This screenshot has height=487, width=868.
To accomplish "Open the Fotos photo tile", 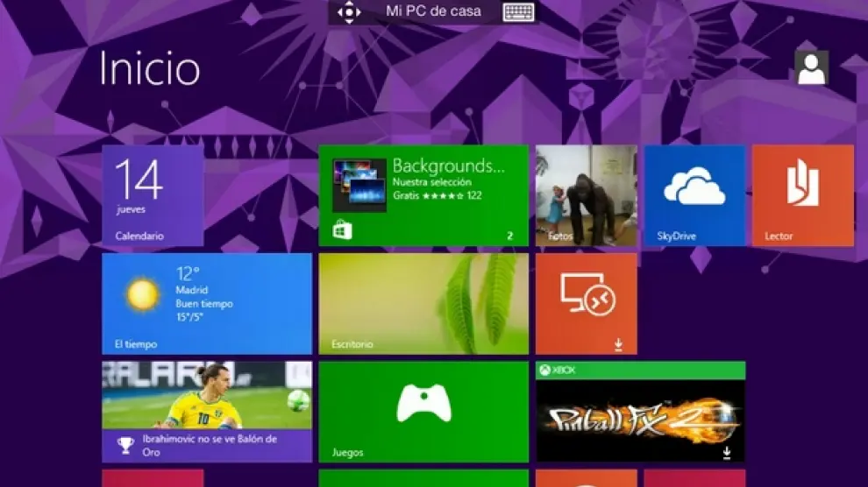I will pyautogui.click(x=586, y=195).
